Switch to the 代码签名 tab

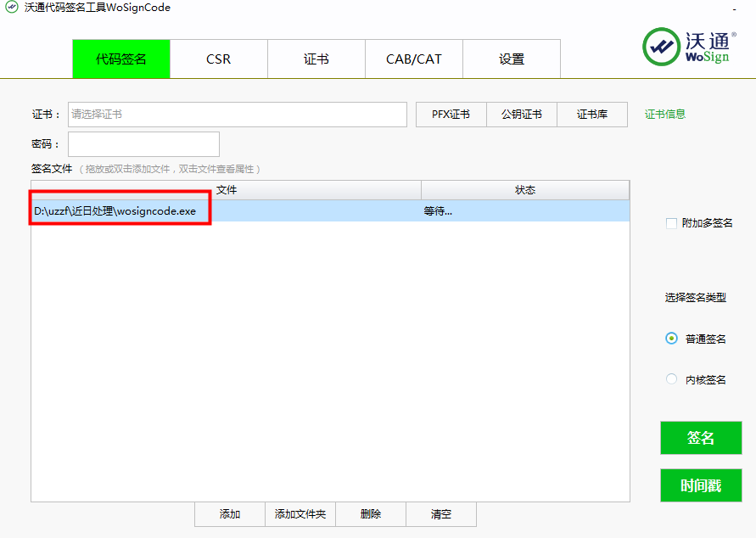coord(121,59)
